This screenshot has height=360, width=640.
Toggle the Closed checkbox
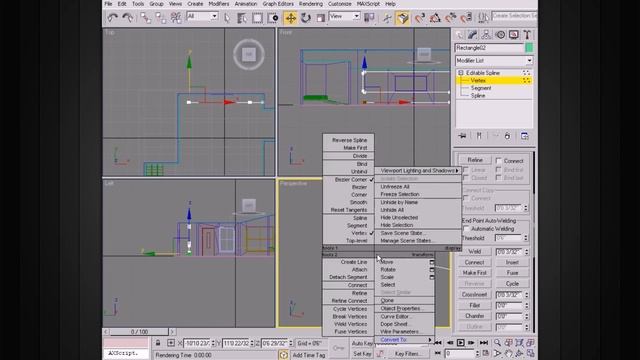point(465,178)
